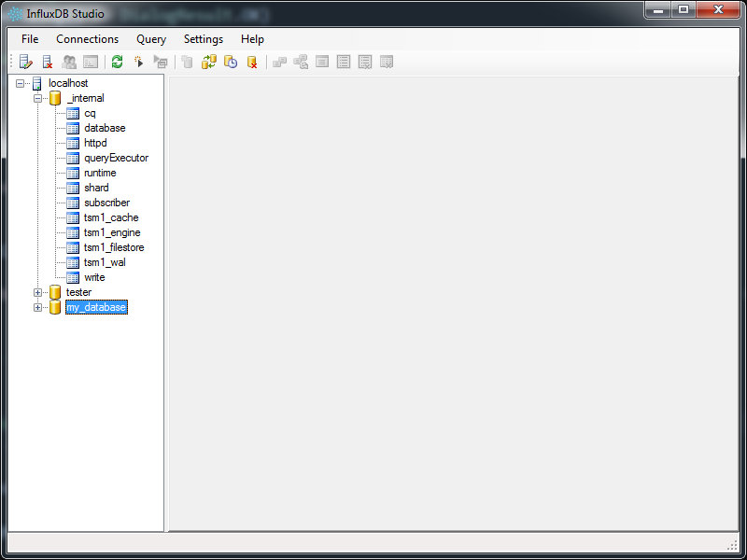Click the new query icon with sparkle arrow
The width and height of the screenshot is (747, 560).
coord(138,62)
